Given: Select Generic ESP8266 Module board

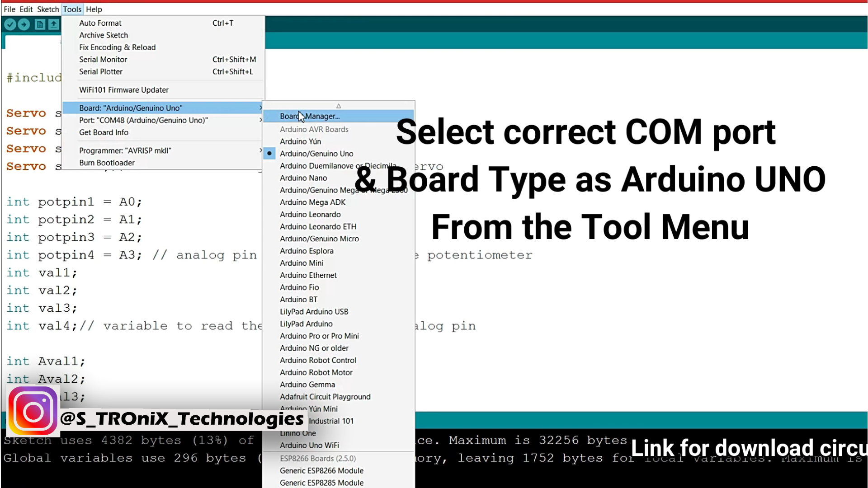Looking at the screenshot, I should tap(321, 470).
